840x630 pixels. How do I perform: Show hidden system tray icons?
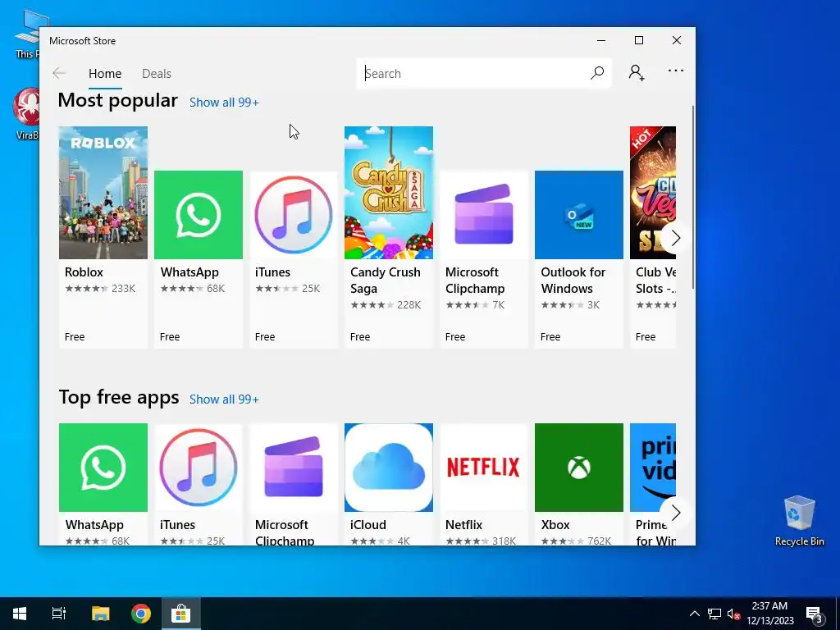click(694, 614)
